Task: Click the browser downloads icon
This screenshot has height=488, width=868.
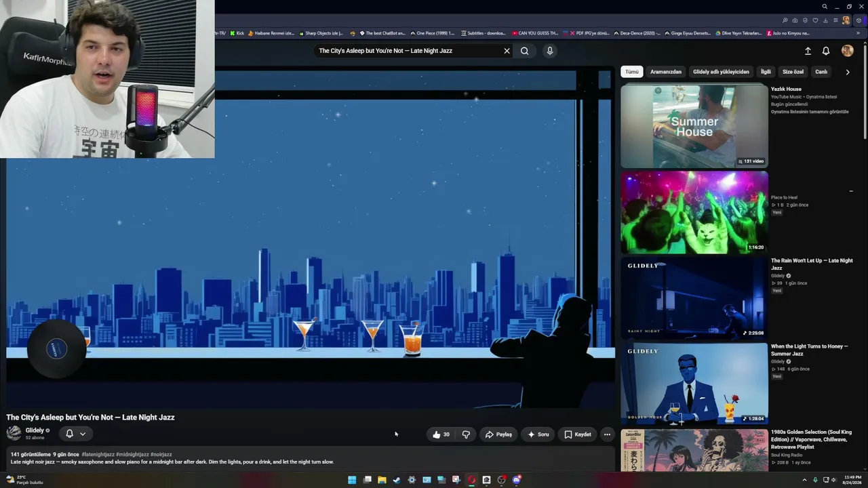Action: pos(825,20)
